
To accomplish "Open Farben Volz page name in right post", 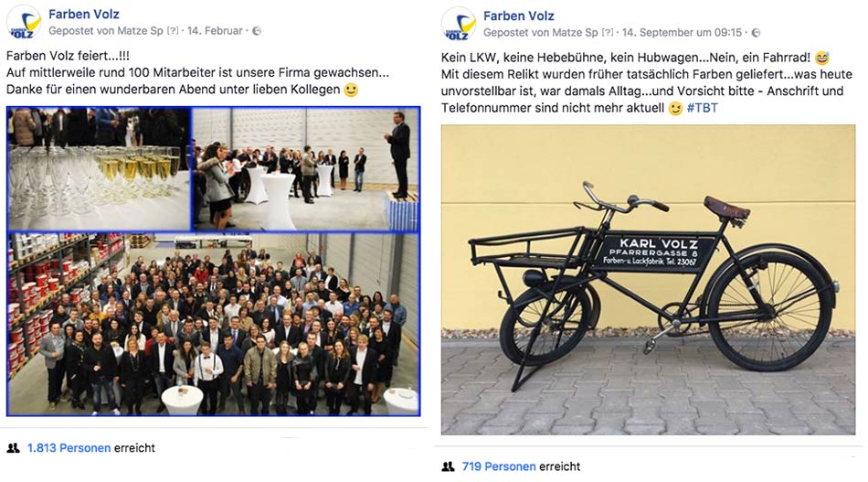I will (519, 16).
